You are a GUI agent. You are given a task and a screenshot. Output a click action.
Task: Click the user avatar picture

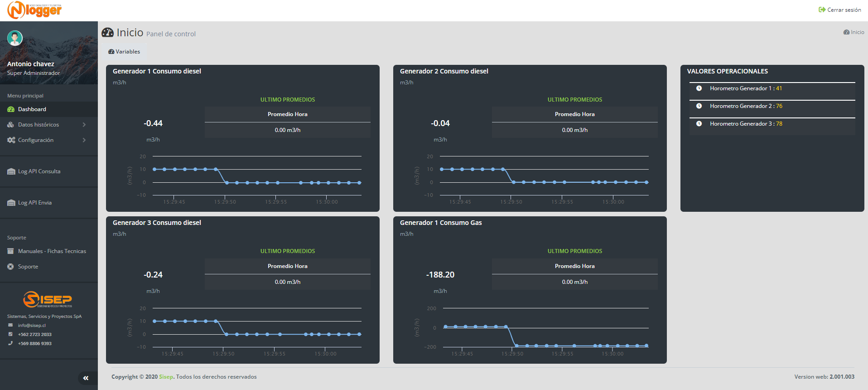(x=15, y=38)
